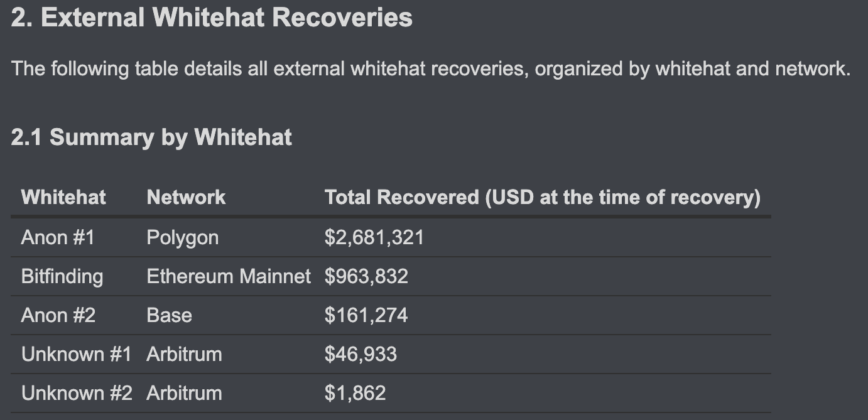Click the "Total Recovered" column header
This screenshot has height=420, width=868.
pos(542,197)
